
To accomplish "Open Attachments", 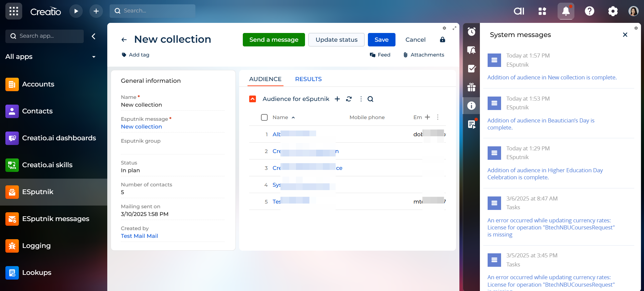I will click(424, 55).
